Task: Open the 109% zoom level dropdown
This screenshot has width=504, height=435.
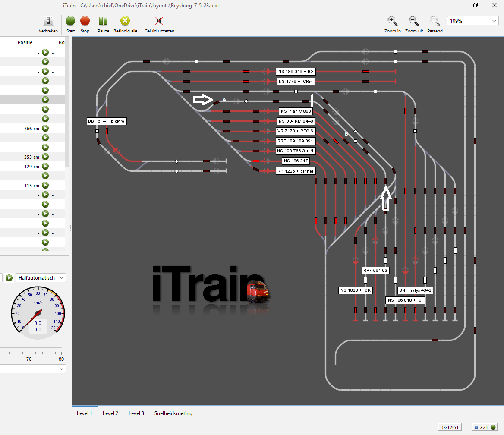Action: coord(472,21)
